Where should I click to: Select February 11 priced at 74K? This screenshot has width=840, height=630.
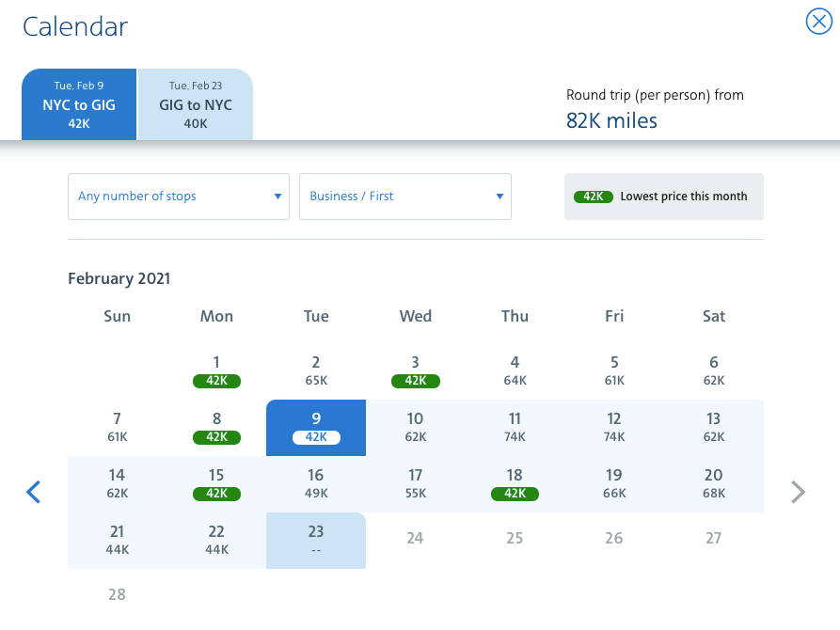point(515,427)
